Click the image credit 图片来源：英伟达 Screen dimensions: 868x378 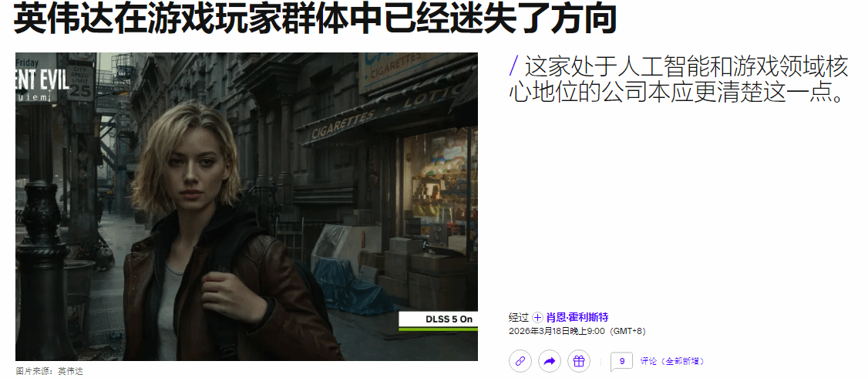tap(49, 371)
